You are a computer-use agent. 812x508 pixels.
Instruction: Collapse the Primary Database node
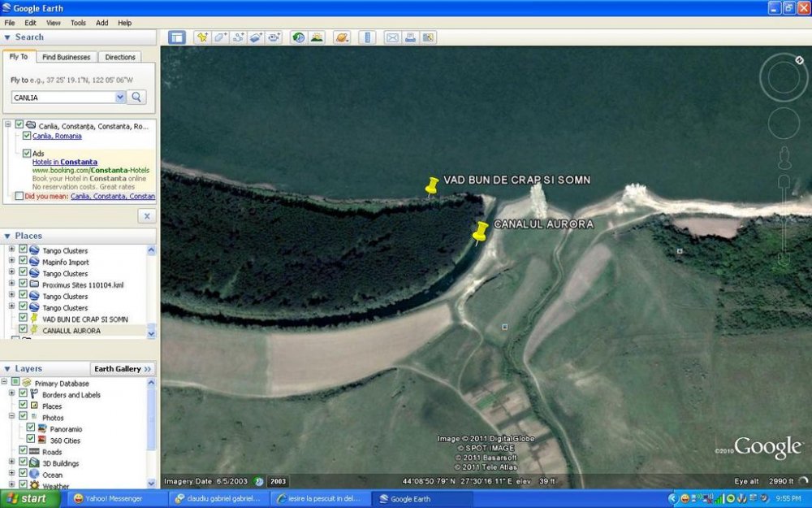[x=4, y=383]
